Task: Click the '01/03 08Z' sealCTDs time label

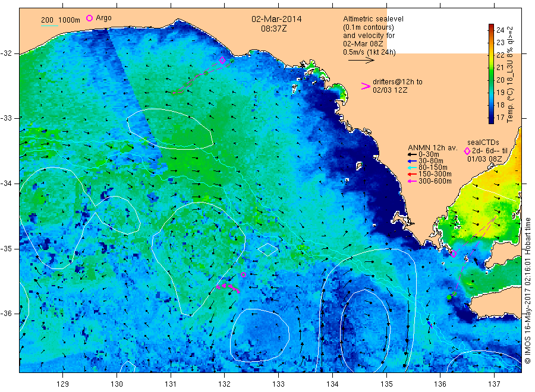Action: coord(484,159)
